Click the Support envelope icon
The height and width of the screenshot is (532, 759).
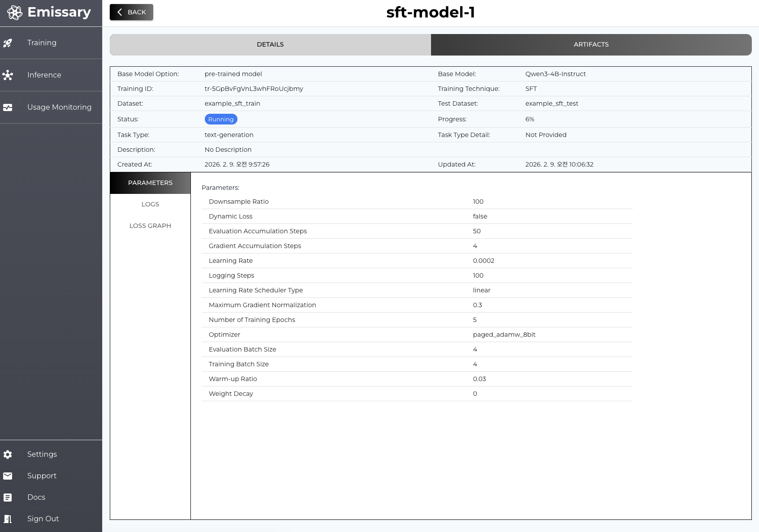tap(8, 476)
